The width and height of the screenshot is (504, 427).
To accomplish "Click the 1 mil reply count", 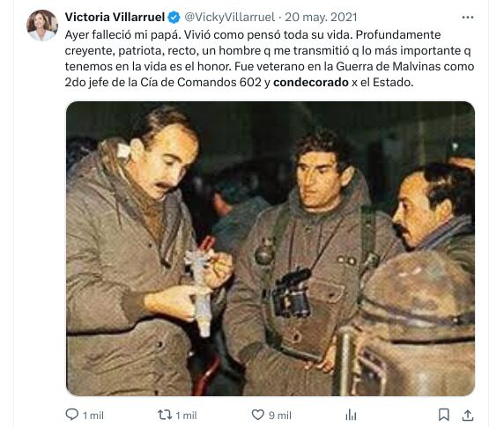I will pyautogui.click(x=93, y=416).
